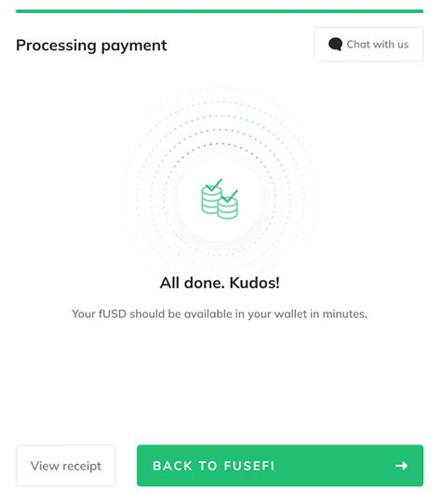The image size is (441, 504).
Task: Click the "View receipt" label text
Action: click(66, 466)
